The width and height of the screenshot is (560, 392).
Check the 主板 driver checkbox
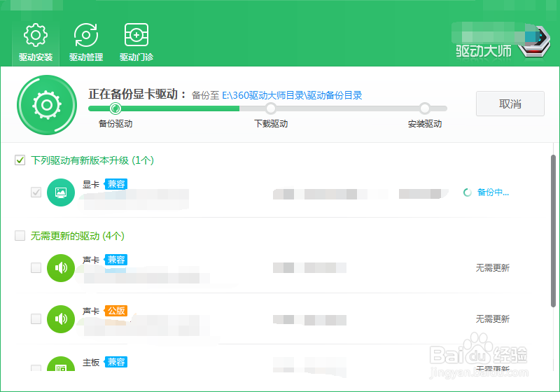pos(36,367)
